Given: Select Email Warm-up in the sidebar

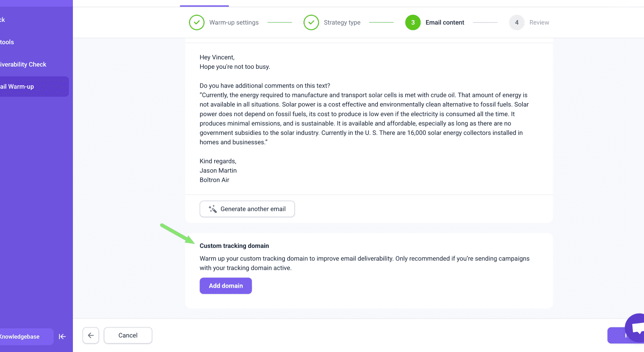Looking at the screenshot, I should 18,87.
